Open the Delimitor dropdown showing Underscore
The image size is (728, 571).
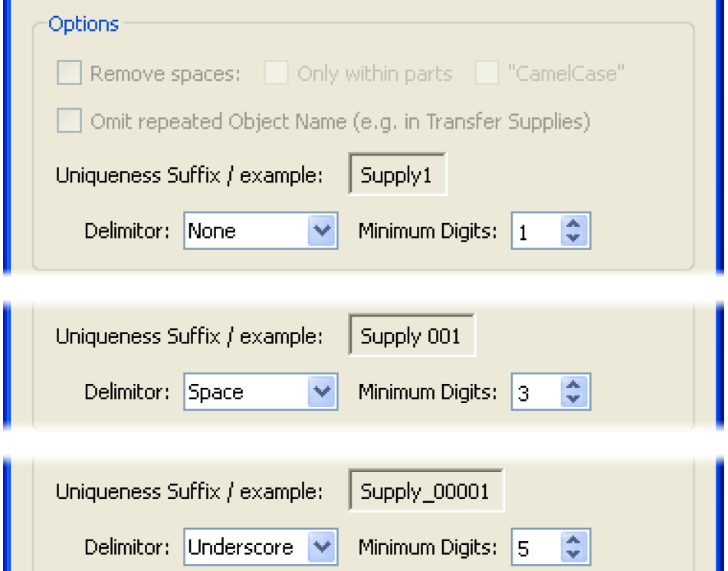pos(323,547)
